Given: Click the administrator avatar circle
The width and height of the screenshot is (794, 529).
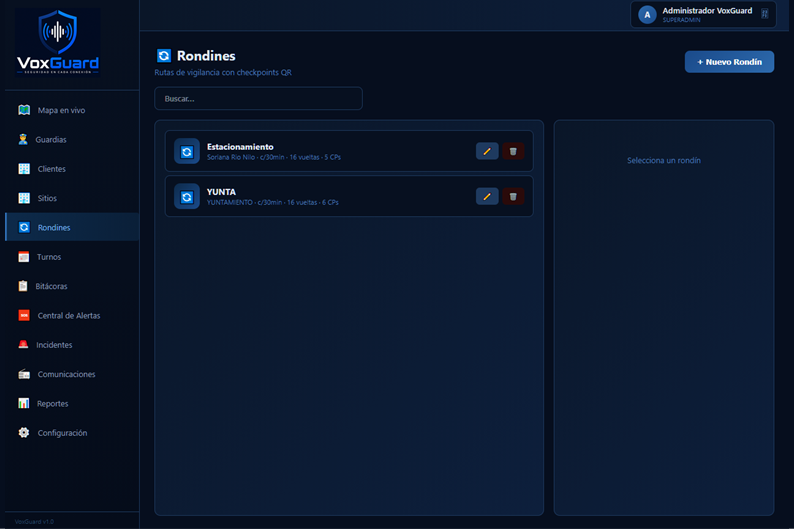Looking at the screenshot, I should click(x=647, y=15).
